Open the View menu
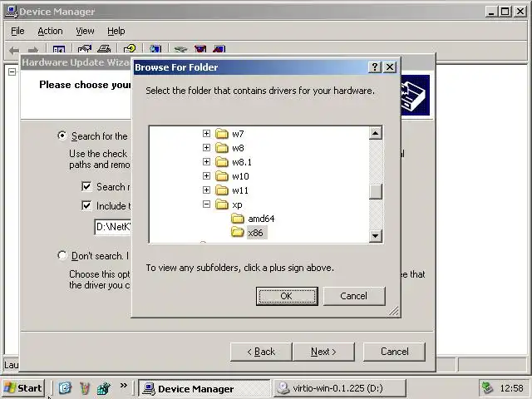Viewport: 532px width, 399px height. click(x=85, y=31)
